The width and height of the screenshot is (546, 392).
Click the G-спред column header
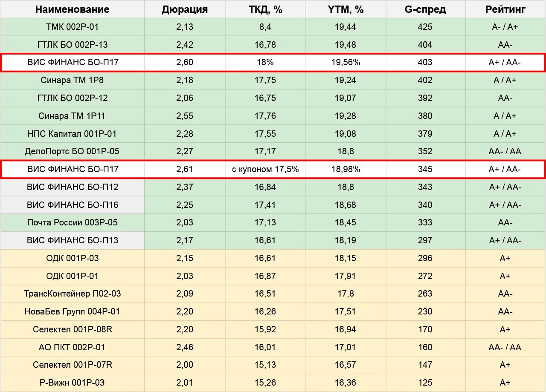coord(425,9)
